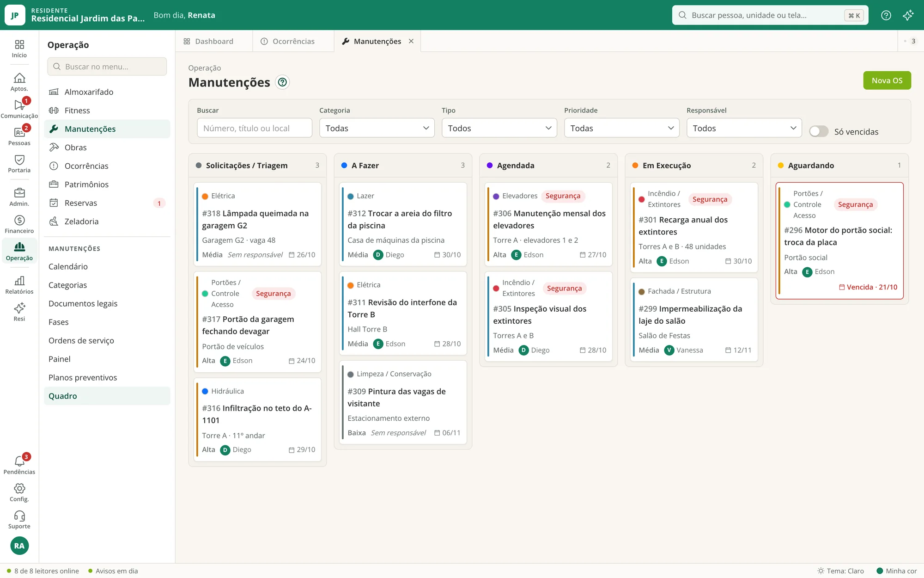
Task: Click Tema: Claro in status bar
Action: tap(840, 571)
